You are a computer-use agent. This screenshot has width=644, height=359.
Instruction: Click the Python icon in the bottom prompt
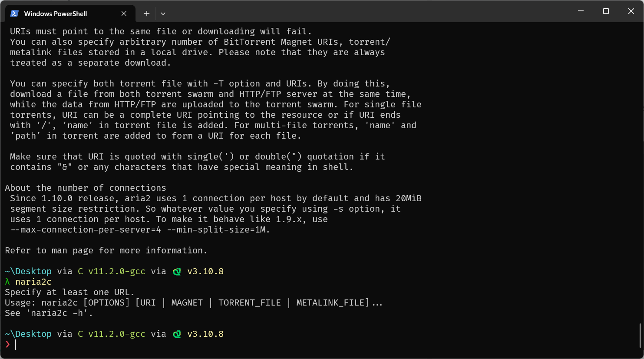coord(177,334)
